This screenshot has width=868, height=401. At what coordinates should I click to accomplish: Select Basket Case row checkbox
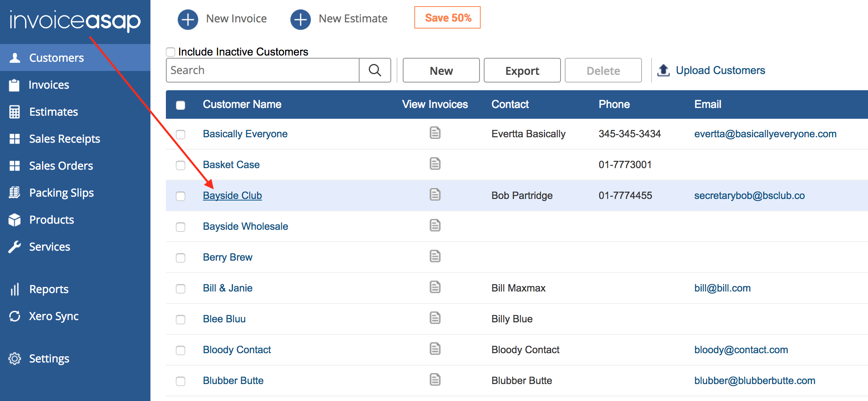(x=181, y=165)
